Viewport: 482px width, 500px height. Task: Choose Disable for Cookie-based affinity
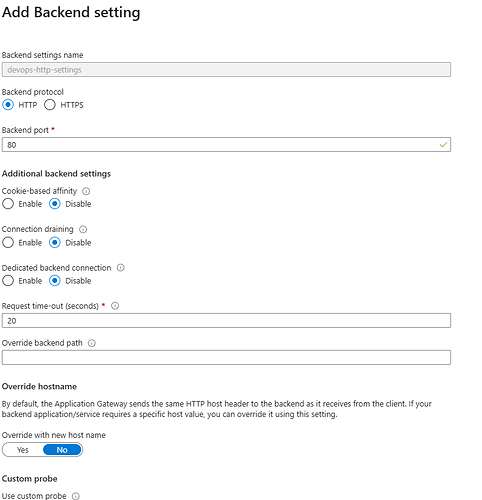pos(55,204)
